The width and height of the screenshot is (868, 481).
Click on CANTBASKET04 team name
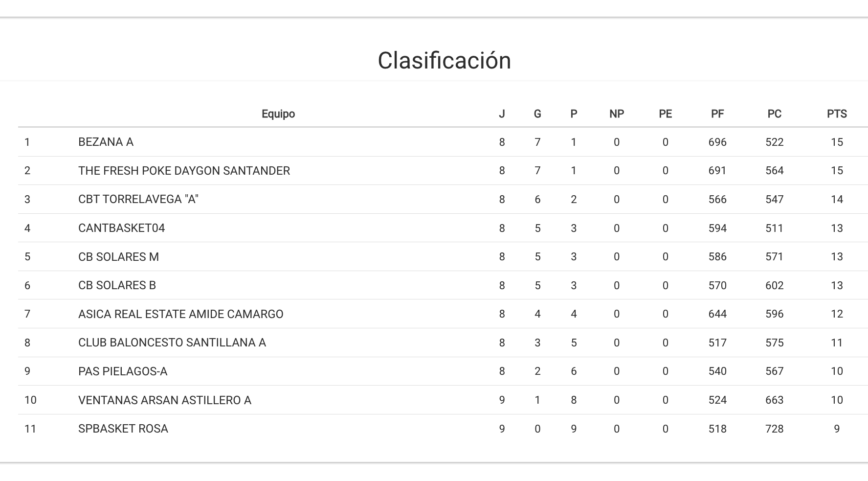click(x=121, y=228)
